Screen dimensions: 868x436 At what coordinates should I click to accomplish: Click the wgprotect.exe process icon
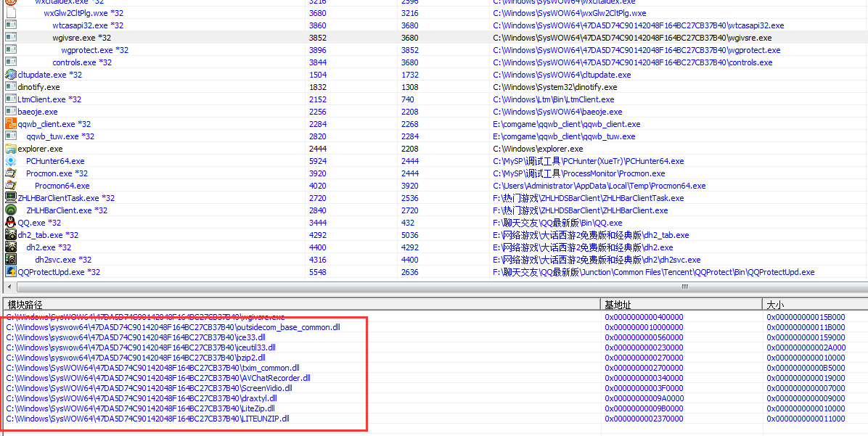(x=11, y=50)
